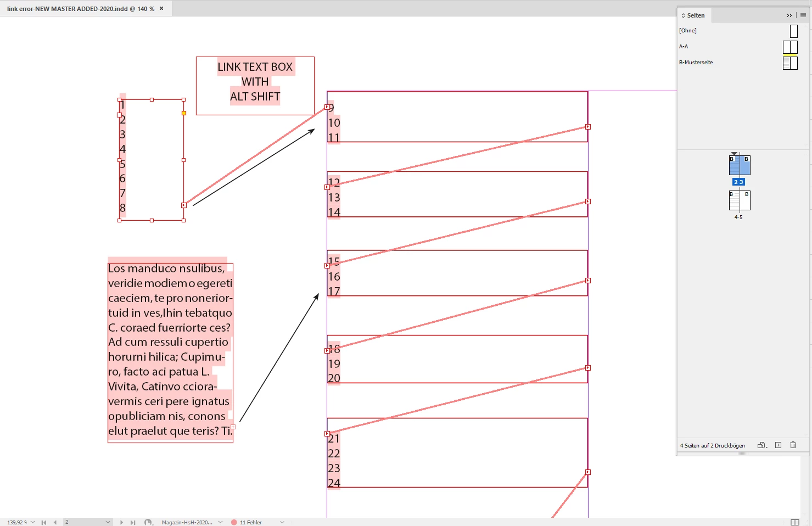Viewport: 812px width, 526px height.
Task: Click the 4 Seiten auf 2 Druckbögen text
Action: [713, 446]
